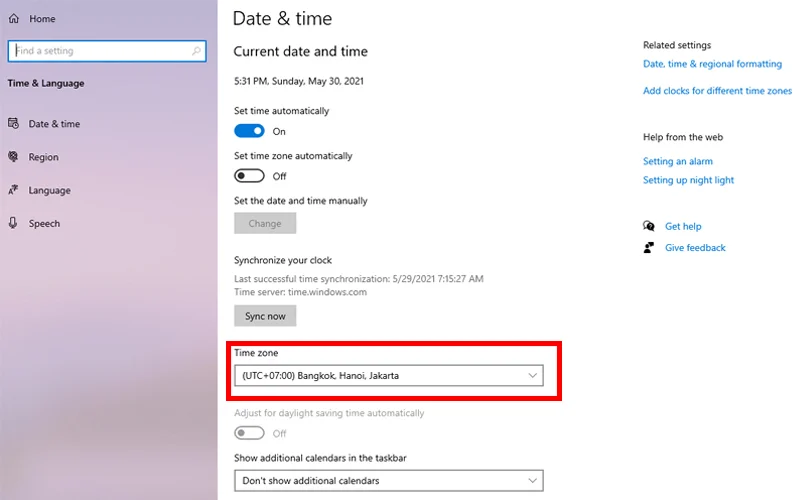Click the Speech microphone icon
800x500 pixels.
point(14,223)
